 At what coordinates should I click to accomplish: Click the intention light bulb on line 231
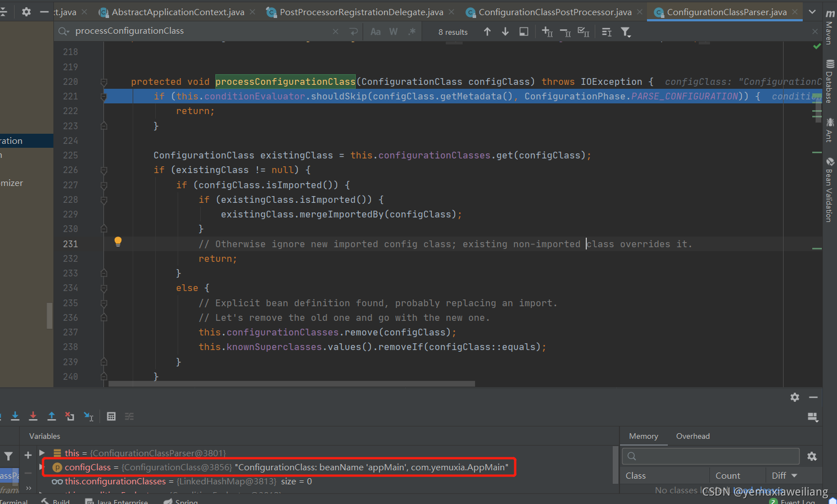tap(118, 242)
